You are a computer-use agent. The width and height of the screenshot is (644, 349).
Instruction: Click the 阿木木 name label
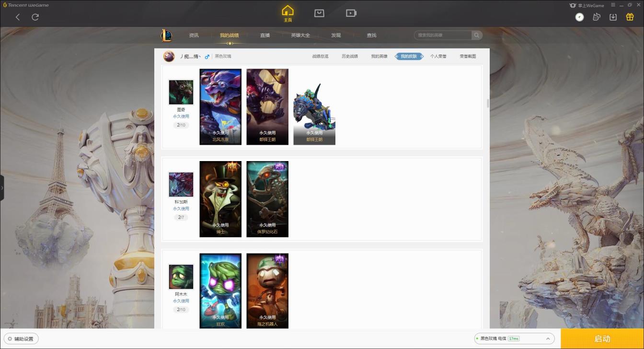point(181,294)
